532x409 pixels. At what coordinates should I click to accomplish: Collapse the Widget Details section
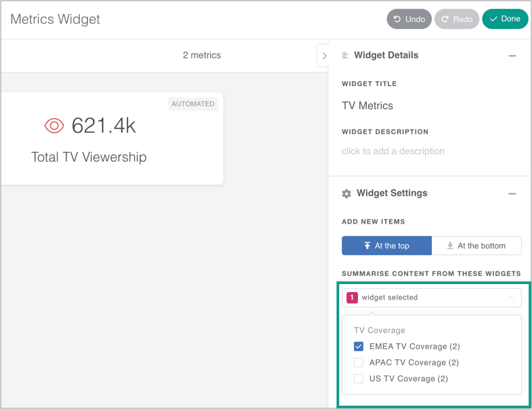[x=513, y=56]
